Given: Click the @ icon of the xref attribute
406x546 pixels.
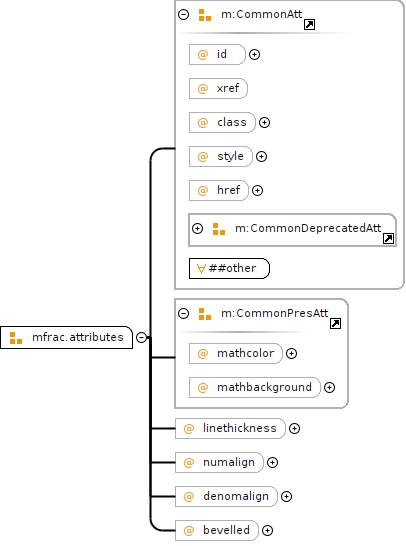Looking at the screenshot, I should coord(203,88).
